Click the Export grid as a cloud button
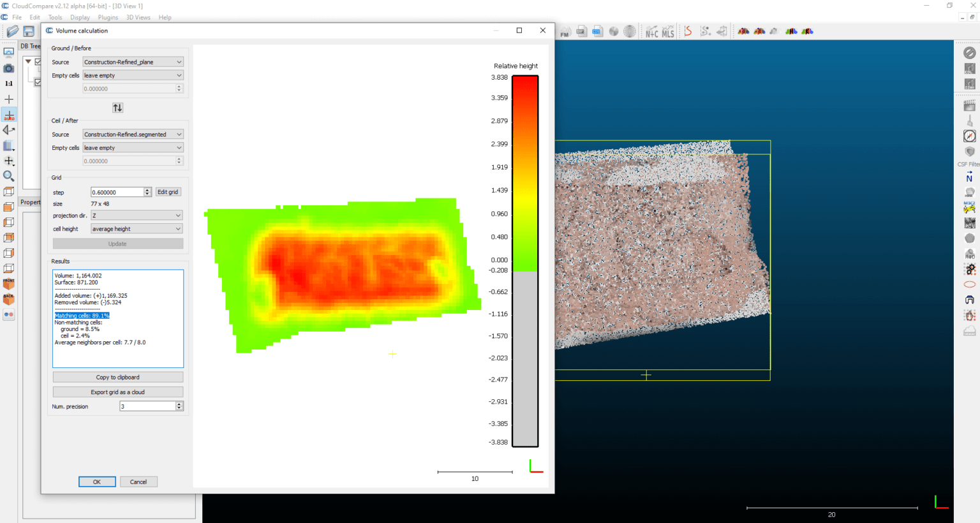Viewport: 980px width, 523px height. (x=117, y=392)
